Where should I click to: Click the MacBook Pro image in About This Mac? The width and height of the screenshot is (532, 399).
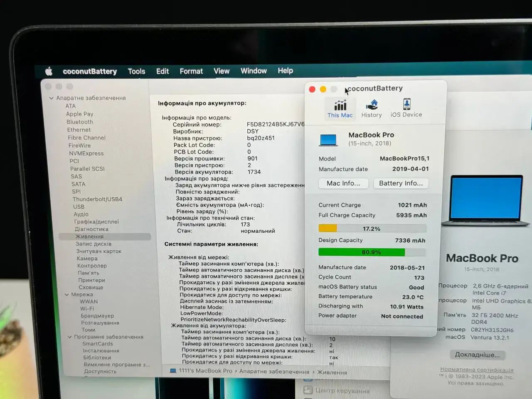485,201
